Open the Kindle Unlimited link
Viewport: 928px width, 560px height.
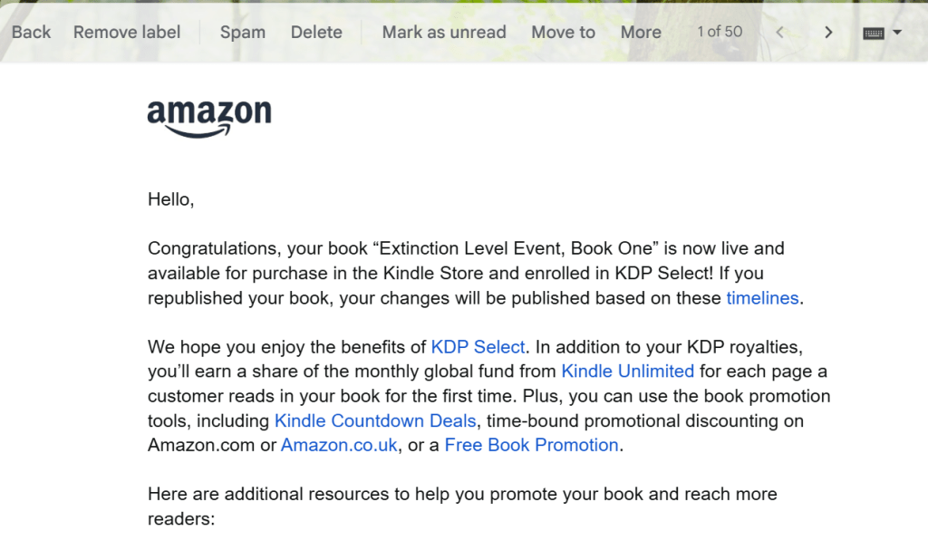[x=627, y=372]
